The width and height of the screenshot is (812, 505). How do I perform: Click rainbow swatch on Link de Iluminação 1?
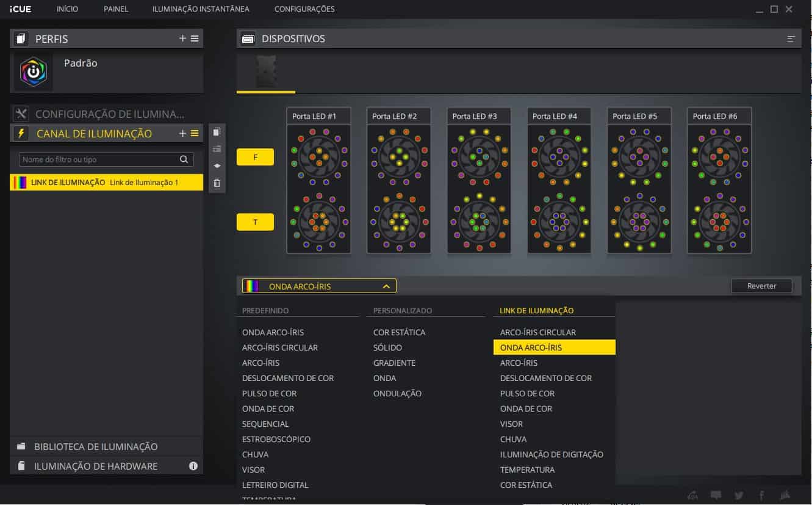click(x=20, y=182)
